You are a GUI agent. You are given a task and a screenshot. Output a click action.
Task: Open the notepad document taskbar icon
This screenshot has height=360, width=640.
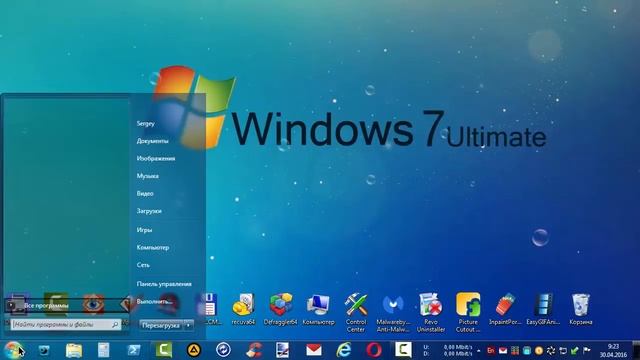pyautogui.click(x=104, y=350)
